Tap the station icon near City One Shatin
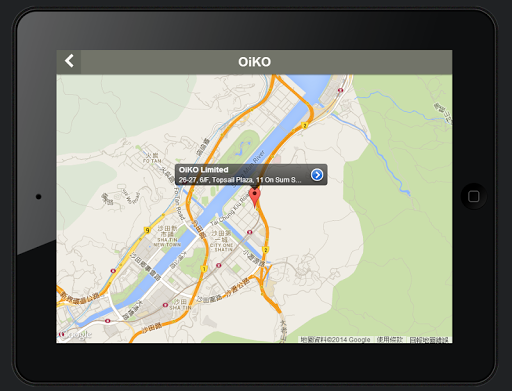512x391 pixels. [x=250, y=232]
